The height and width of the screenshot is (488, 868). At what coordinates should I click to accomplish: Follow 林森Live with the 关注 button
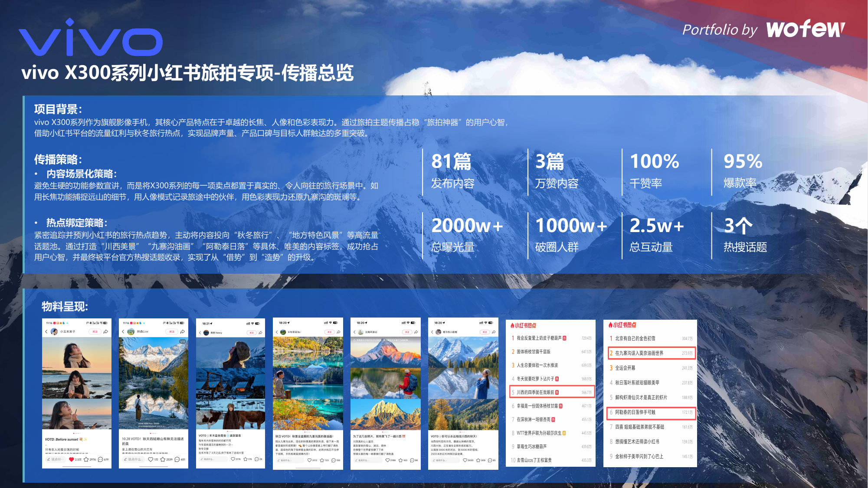click(172, 331)
